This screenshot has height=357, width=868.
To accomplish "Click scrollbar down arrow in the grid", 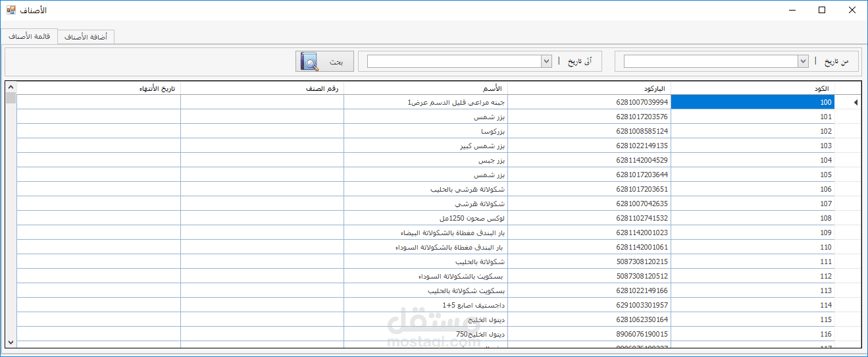I will [x=11, y=342].
